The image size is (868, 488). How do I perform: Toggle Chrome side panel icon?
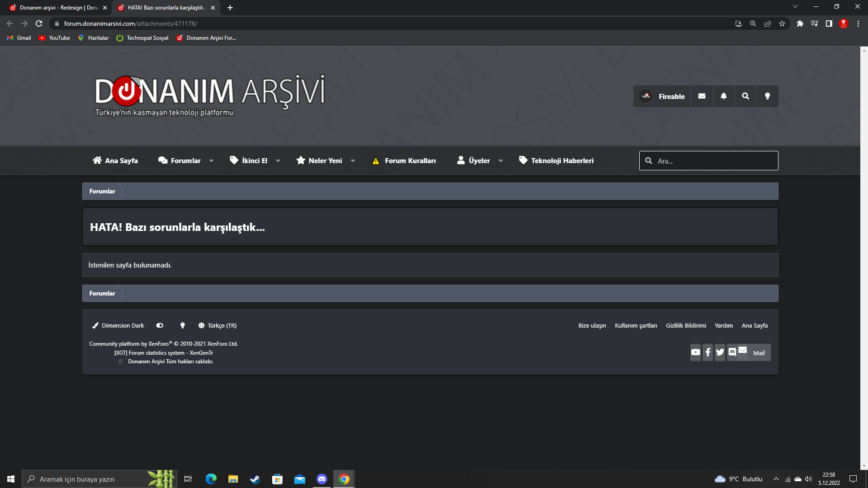829,23
